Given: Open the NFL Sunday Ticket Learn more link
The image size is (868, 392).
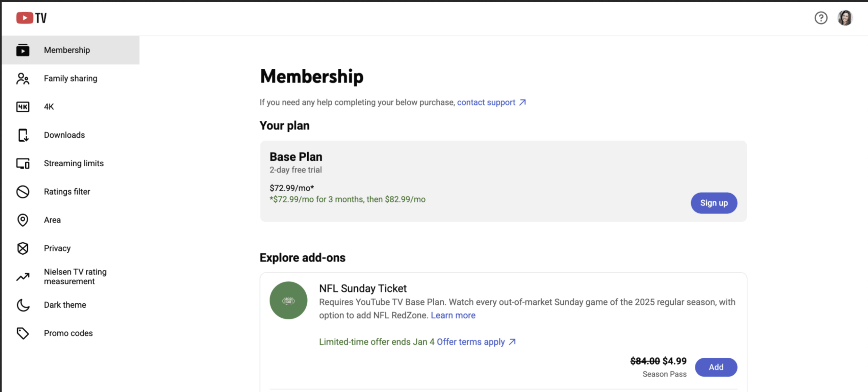Looking at the screenshot, I should coord(453,315).
